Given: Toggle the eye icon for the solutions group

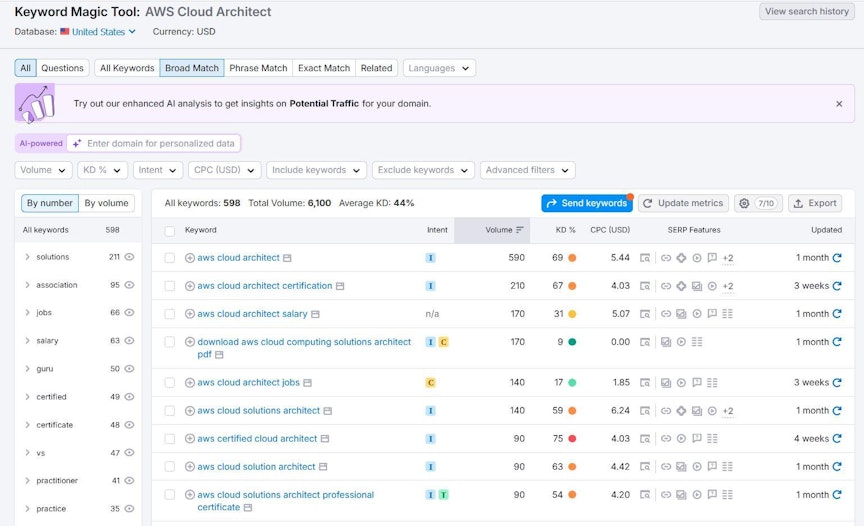Looking at the screenshot, I should (x=129, y=257).
